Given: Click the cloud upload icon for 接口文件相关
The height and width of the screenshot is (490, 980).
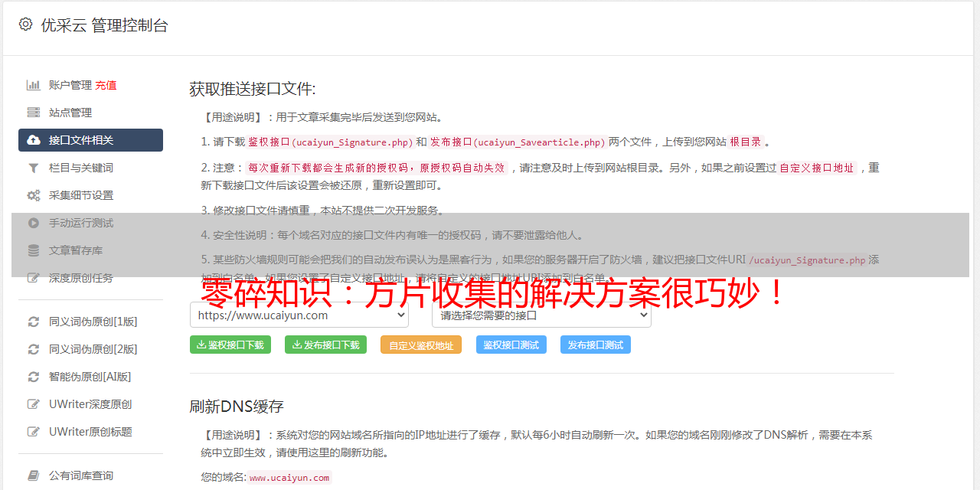Looking at the screenshot, I should pyautogui.click(x=34, y=140).
